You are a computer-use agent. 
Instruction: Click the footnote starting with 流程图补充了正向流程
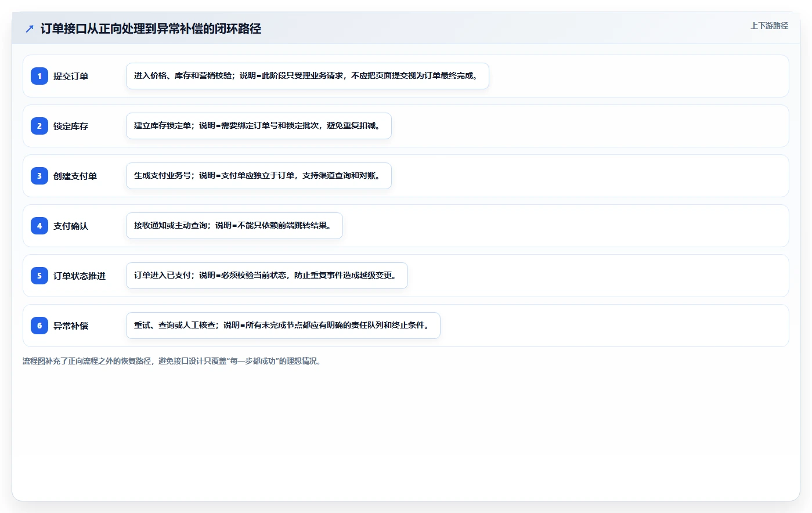tap(172, 361)
